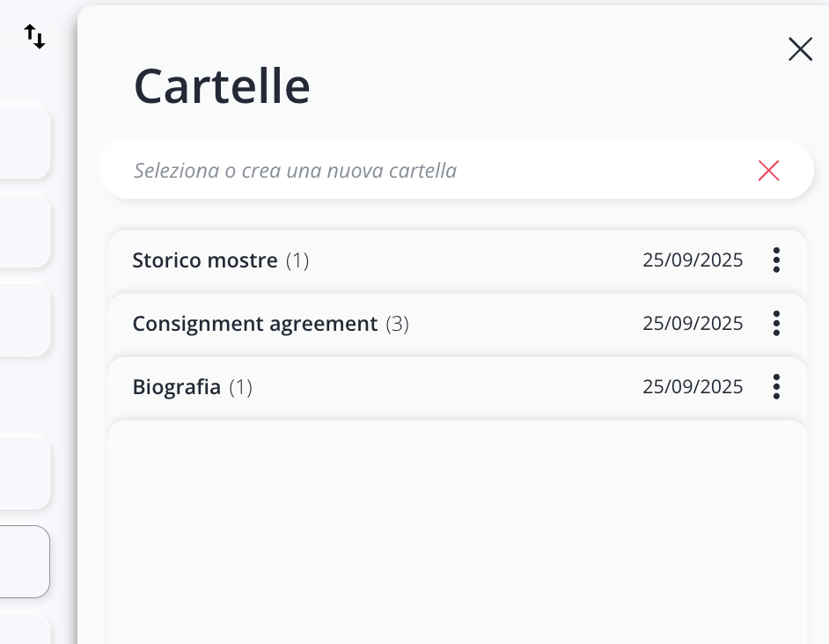829x644 pixels.
Task: Click the Biografia date 25/09/2025
Action: (693, 387)
